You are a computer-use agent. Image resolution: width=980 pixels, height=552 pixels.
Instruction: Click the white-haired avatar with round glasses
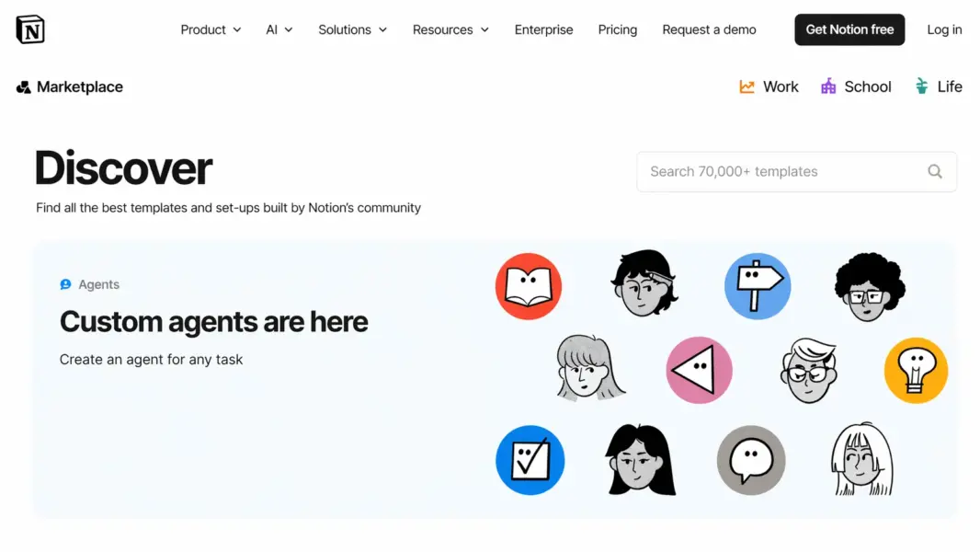point(808,370)
